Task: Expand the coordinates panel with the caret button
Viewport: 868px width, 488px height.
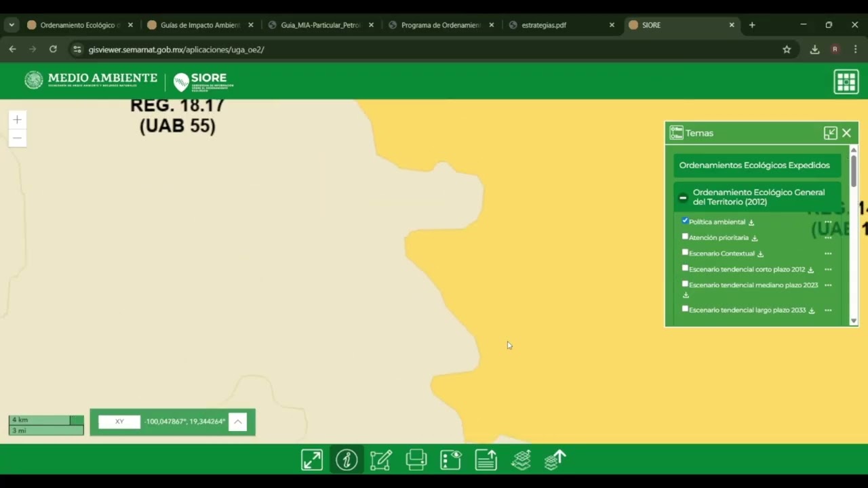Action: click(237, 422)
